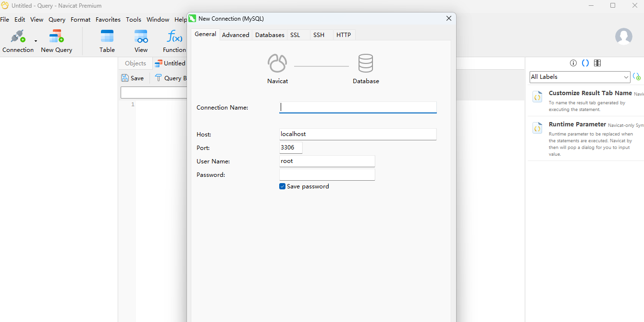
Task: Open the Query menu
Action: tap(57, 20)
